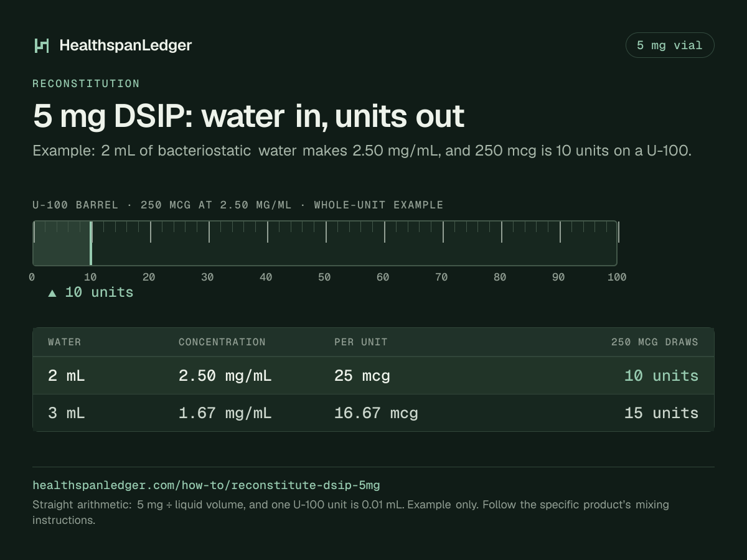
Task: Select the 2 mL water cell
Action: [x=67, y=376]
